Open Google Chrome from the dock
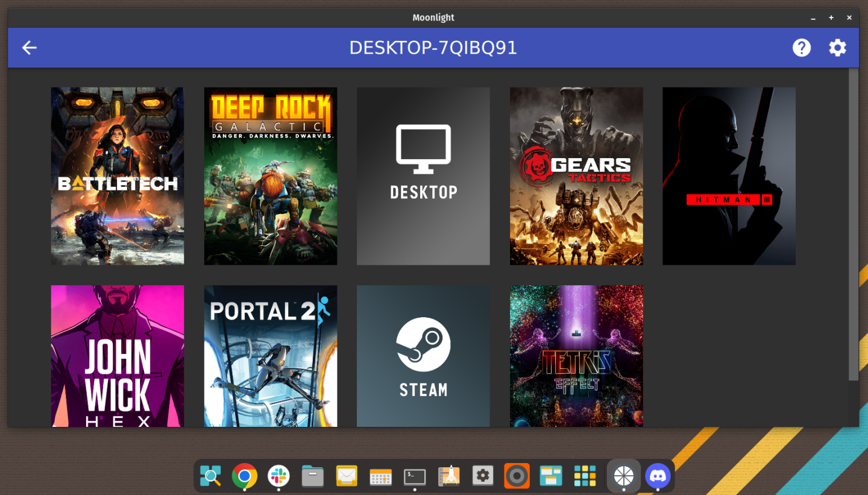The width and height of the screenshot is (868, 495). 244,476
